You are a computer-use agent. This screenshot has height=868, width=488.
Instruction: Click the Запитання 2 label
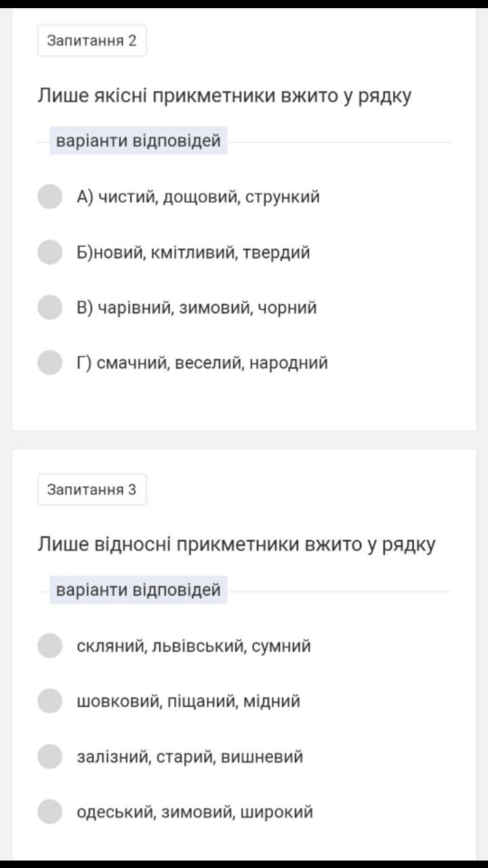(91, 41)
